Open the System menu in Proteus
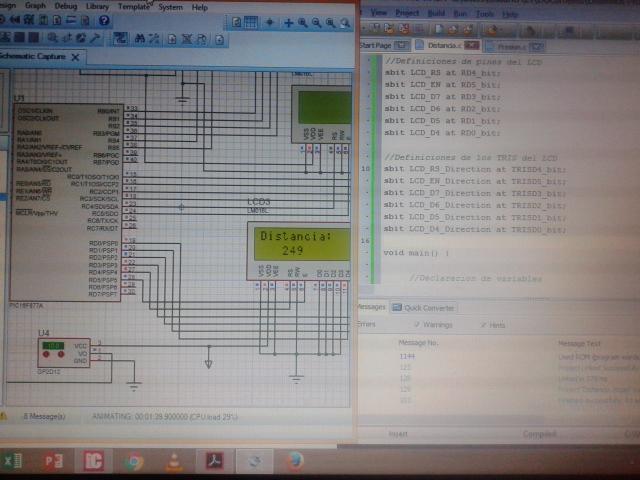The image size is (640, 480). (x=171, y=7)
